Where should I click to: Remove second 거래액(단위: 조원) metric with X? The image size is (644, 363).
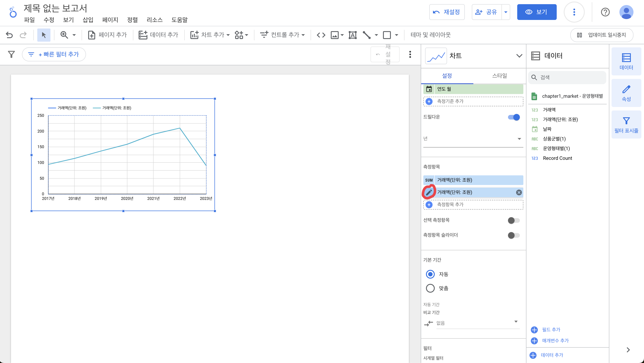519,192
